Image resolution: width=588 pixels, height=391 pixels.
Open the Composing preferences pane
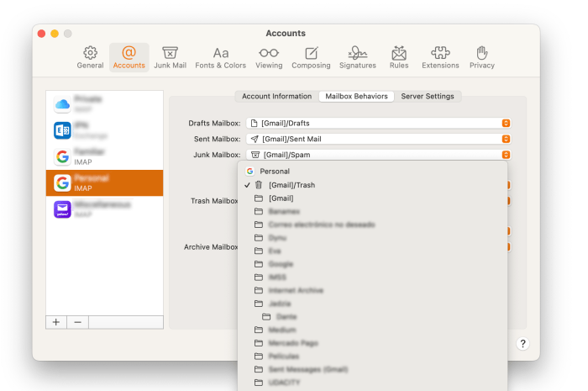[311, 57]
